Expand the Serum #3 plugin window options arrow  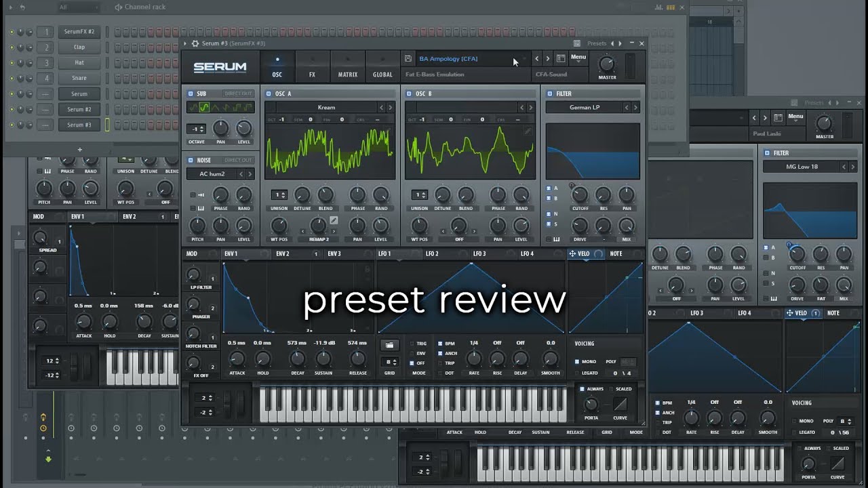pos(186,43)
